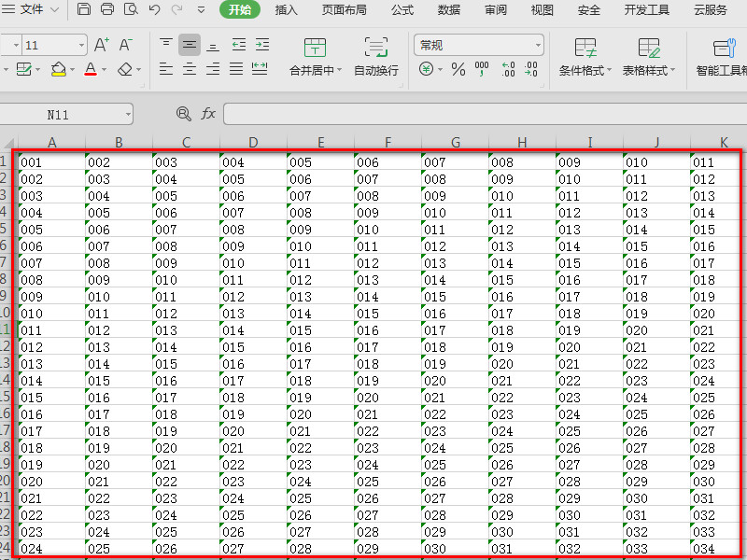Switch to 页面布局 tab

(345, 9)
